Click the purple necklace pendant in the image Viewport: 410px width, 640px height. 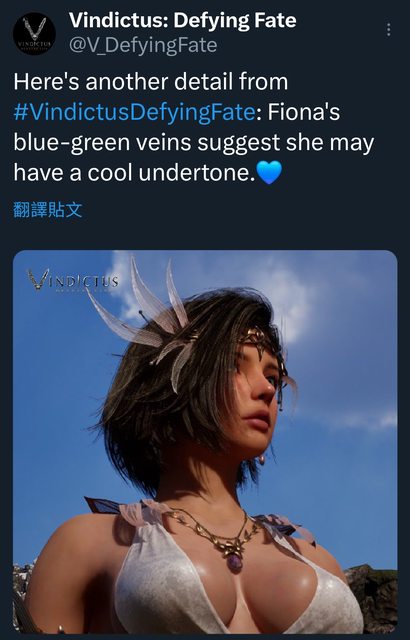coord(235,563)
